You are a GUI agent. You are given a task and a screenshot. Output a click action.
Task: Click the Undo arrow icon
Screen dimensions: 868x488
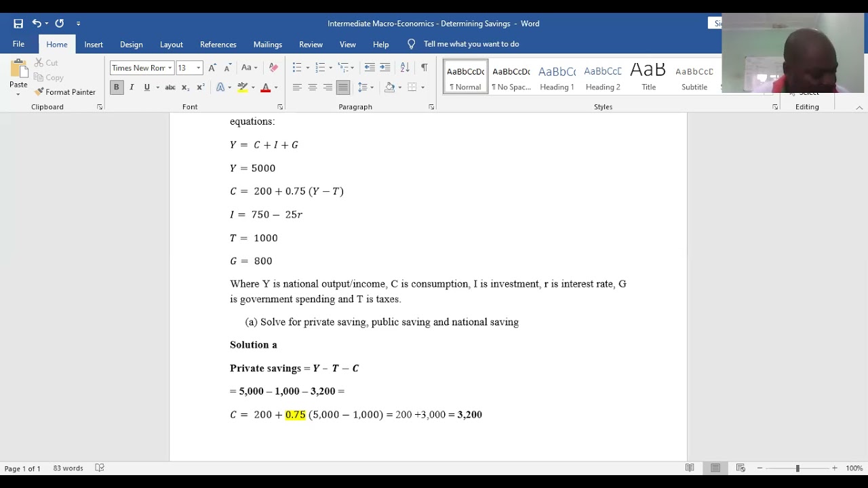tap(36, 23)
